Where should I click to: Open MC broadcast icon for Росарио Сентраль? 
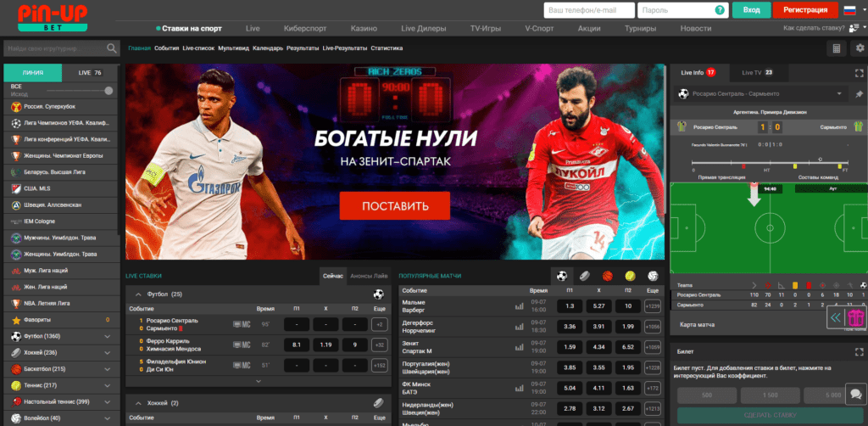point(242,324)
